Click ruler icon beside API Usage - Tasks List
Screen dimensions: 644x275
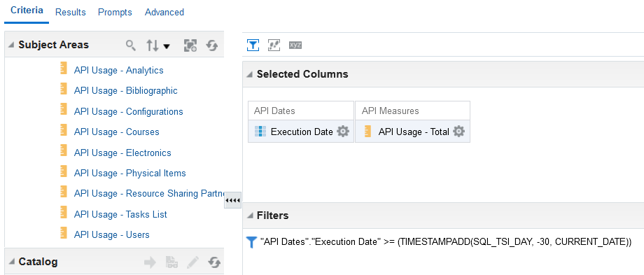pos(63,212)
